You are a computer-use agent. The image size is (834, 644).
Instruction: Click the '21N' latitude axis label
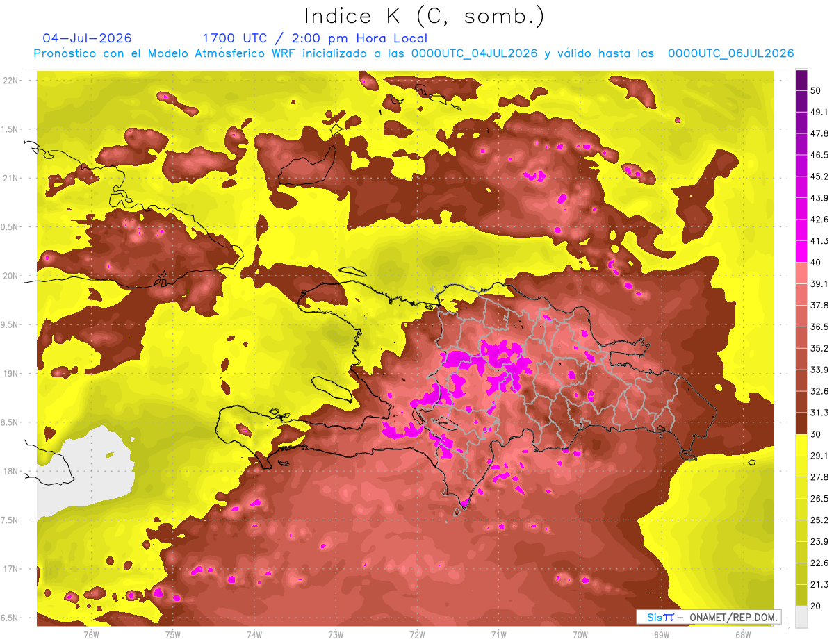11,179
